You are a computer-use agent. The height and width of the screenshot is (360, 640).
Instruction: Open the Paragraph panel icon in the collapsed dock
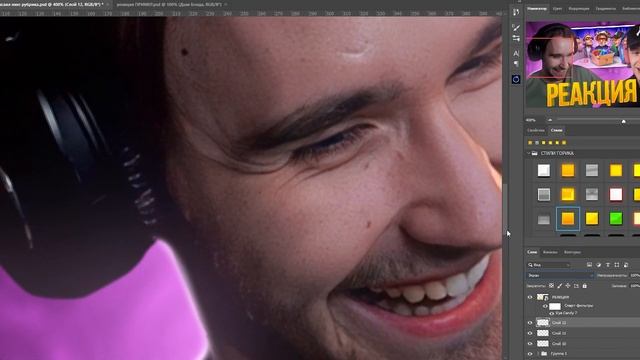tap(516, 64)
